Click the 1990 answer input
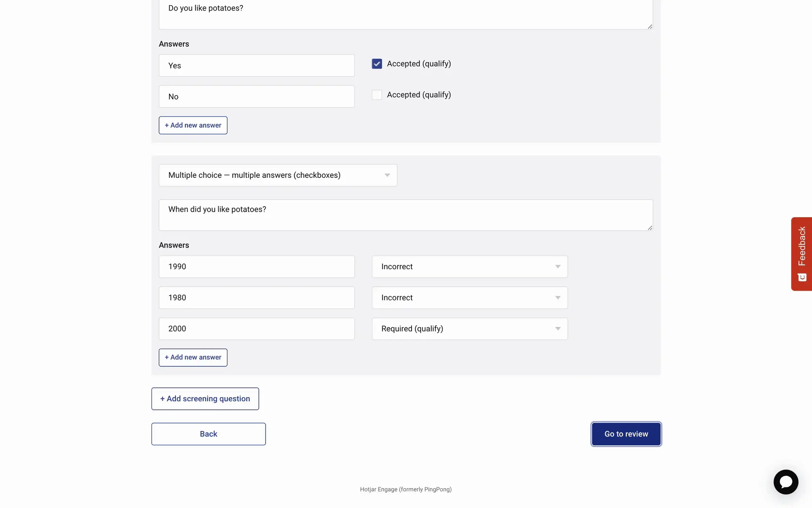 [x=257, y=267]
